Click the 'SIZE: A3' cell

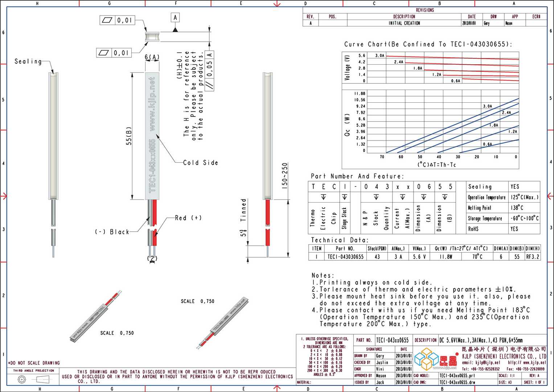point(510,382)
